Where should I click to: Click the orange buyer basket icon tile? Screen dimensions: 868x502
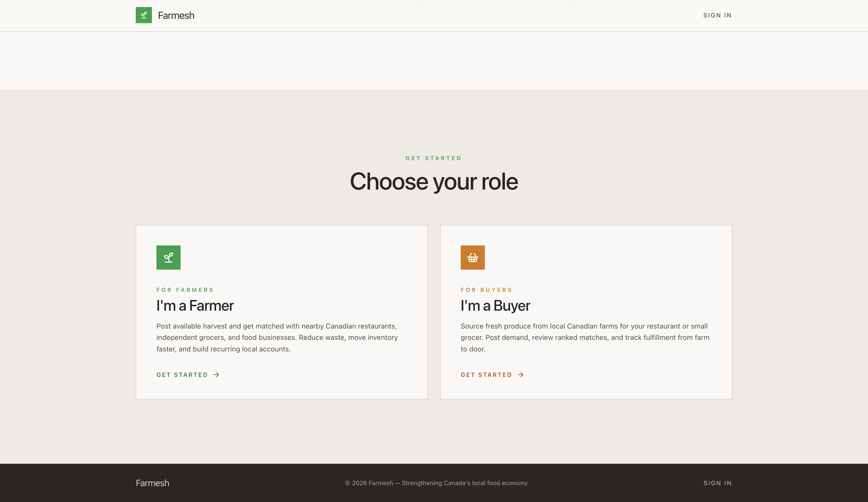click(x=472, y=258)
